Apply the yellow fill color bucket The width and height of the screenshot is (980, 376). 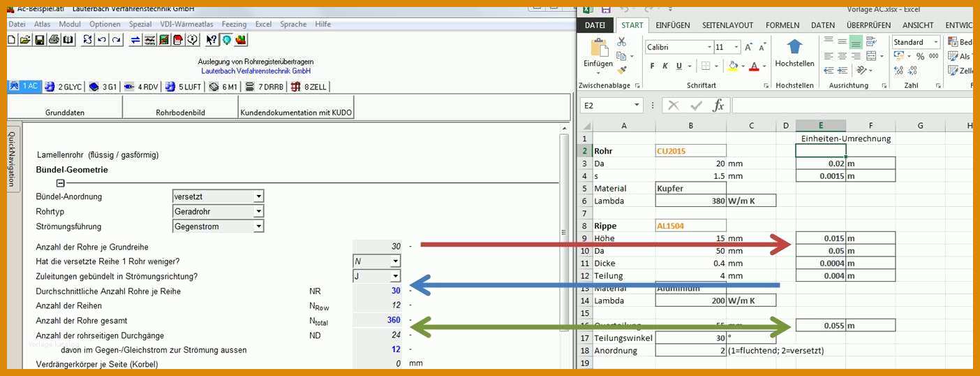732,66
